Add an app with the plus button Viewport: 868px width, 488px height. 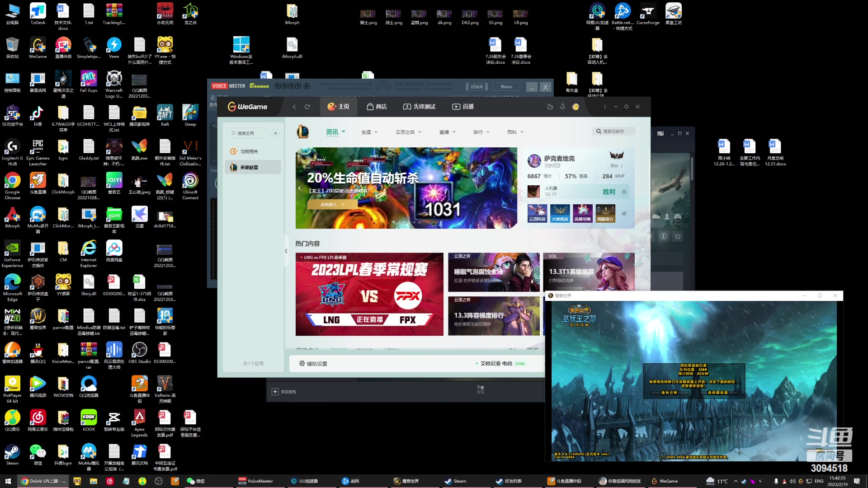276,133
